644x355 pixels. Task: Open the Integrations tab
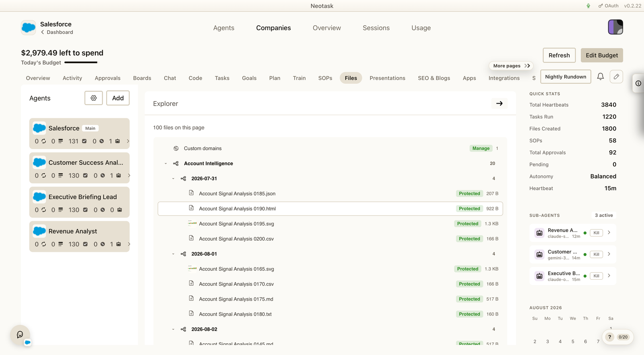point(504,78)
